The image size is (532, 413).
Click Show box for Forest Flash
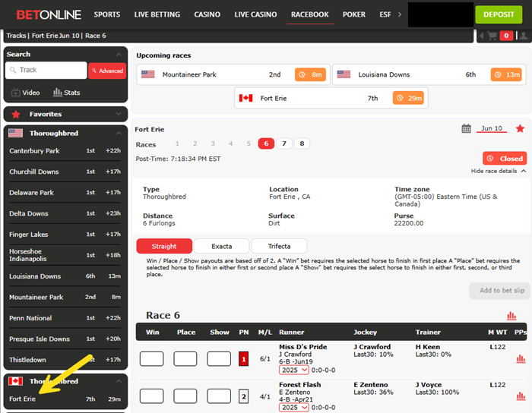tap(219, 396)
